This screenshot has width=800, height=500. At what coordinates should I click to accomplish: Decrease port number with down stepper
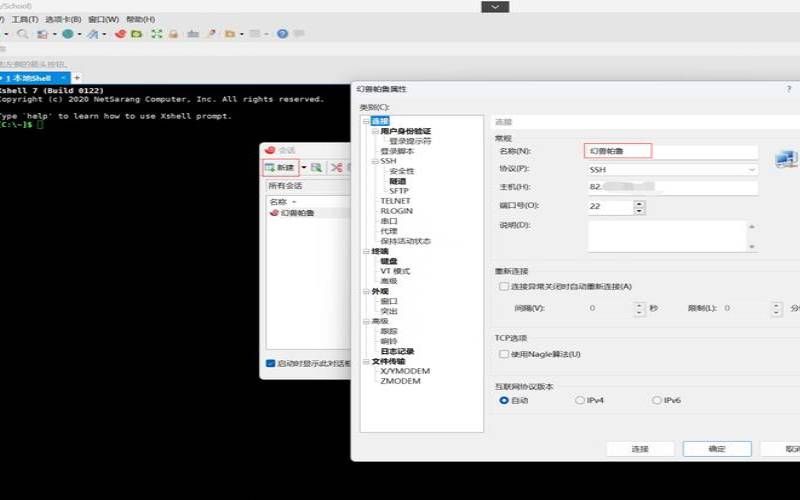(x=639, y=211)
